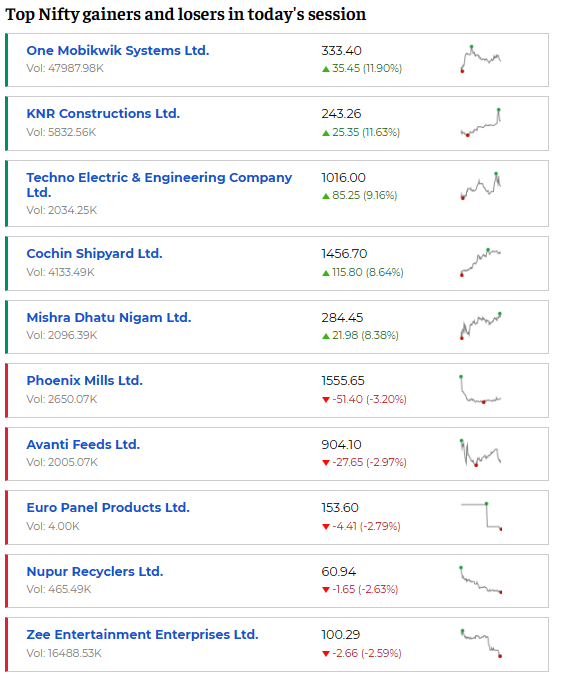Click Cochin Shipyard sparkline chart
The image size is (562, 675).
[x=481, y=262]
